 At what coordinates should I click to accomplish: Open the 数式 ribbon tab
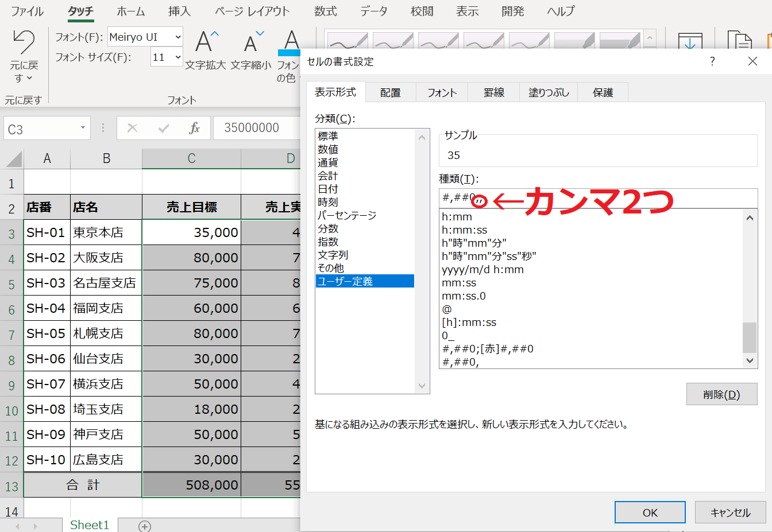(325, 11)
